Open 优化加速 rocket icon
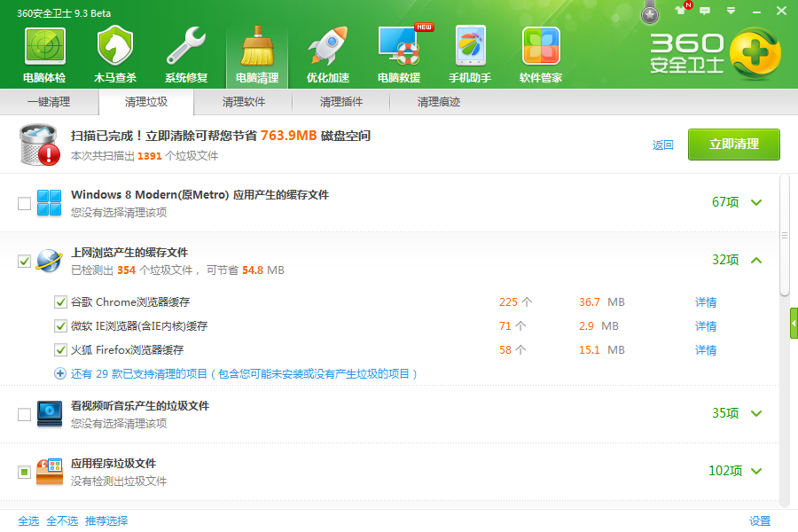The image size is (798, 532). tap(328, 46)
